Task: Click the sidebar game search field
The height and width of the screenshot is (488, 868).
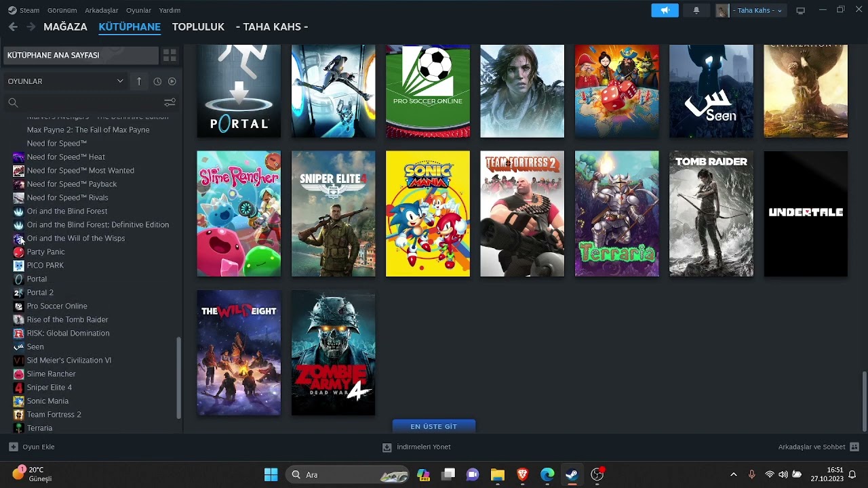Action: (85, 102)
